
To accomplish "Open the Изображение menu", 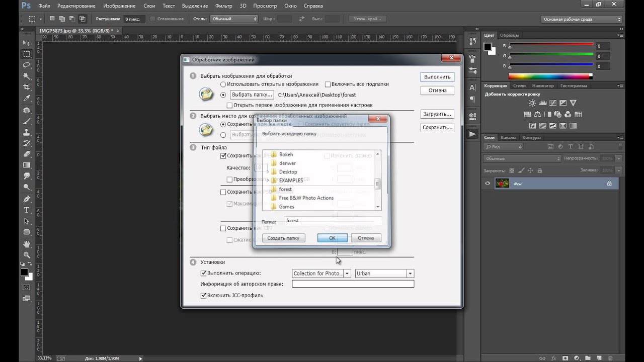I will (x=119, y=6).
